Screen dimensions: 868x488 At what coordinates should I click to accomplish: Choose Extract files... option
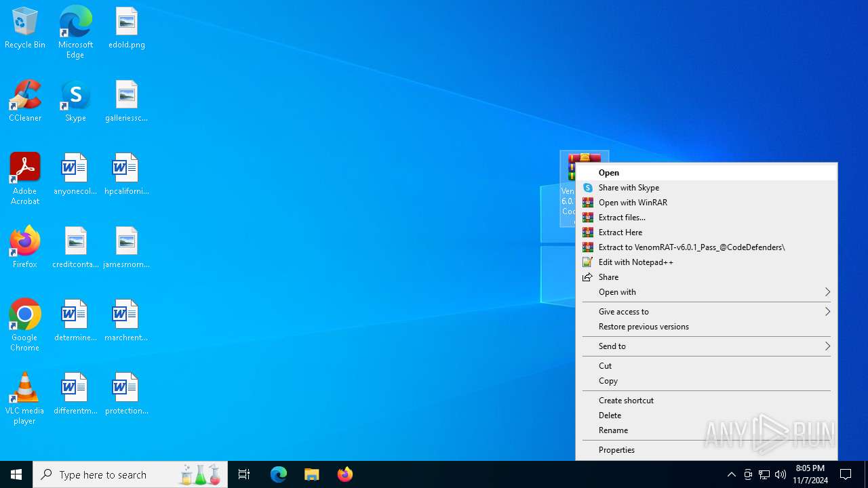coord(707,218)
